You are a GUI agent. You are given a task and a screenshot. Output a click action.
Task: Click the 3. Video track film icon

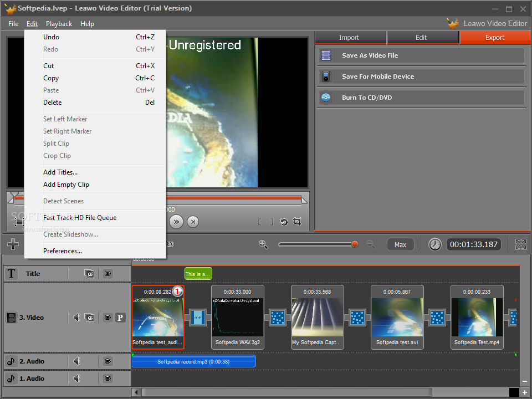[12, 318]
